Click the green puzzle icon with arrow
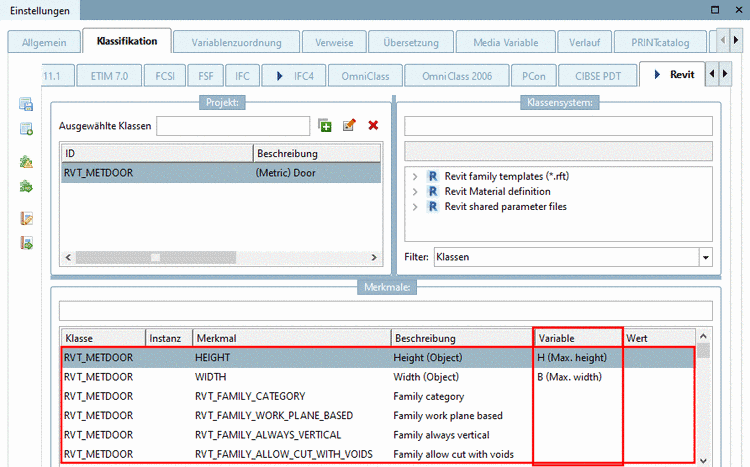Screen dimensions: 750x467 [26, 186]
